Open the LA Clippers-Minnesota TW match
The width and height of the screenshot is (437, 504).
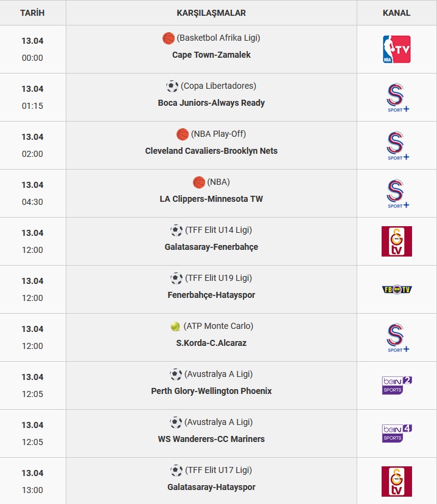pos(211,199)
